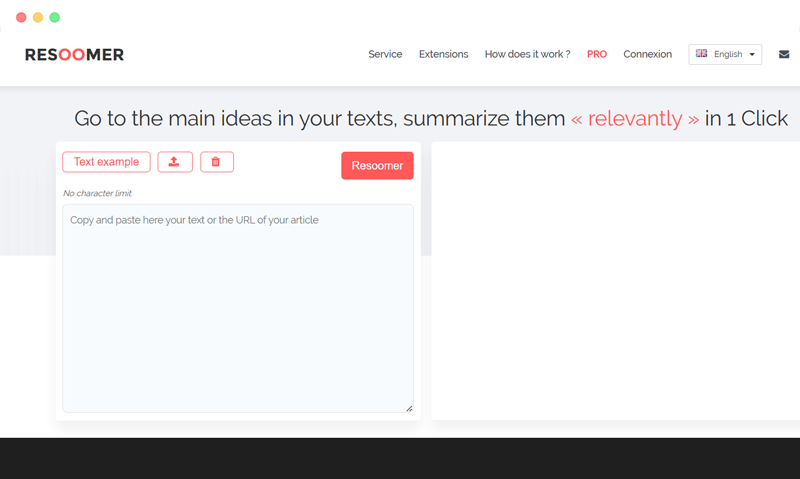Open the Service menu

point(385,54)
